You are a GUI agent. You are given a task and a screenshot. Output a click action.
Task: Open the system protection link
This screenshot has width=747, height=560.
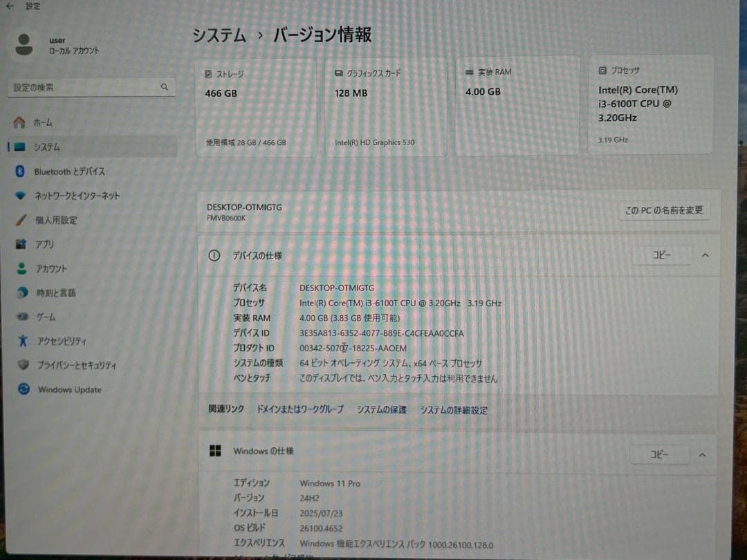381,409
